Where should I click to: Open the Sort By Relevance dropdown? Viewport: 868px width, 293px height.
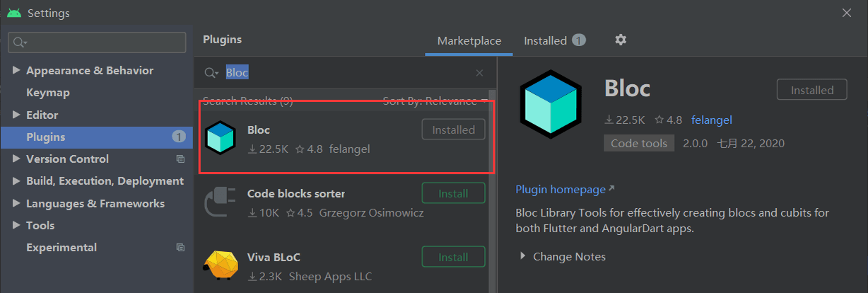(434, 101)
